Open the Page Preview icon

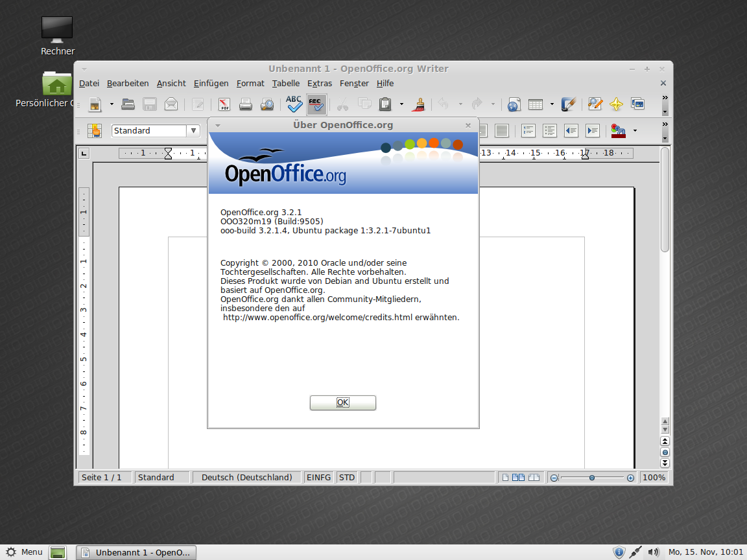click(267, 104)
